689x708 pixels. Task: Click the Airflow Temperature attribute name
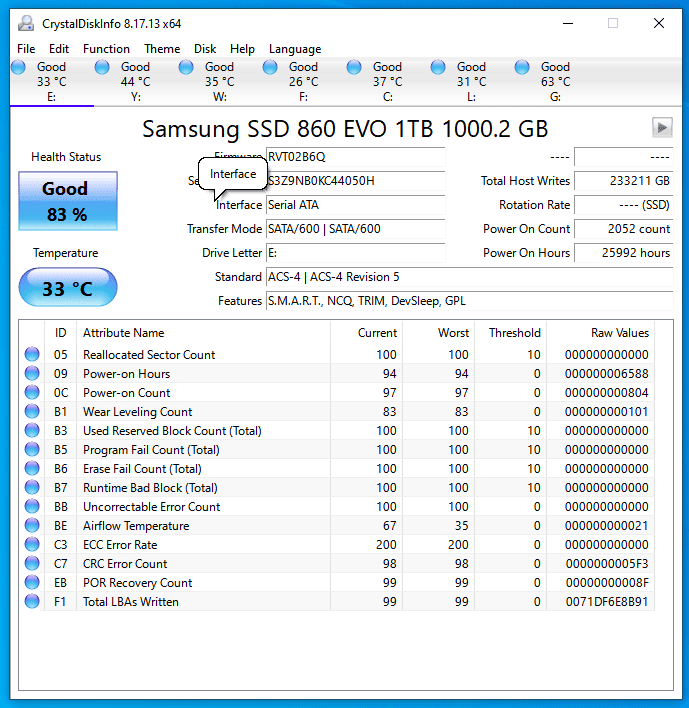[x=136, y=526]
